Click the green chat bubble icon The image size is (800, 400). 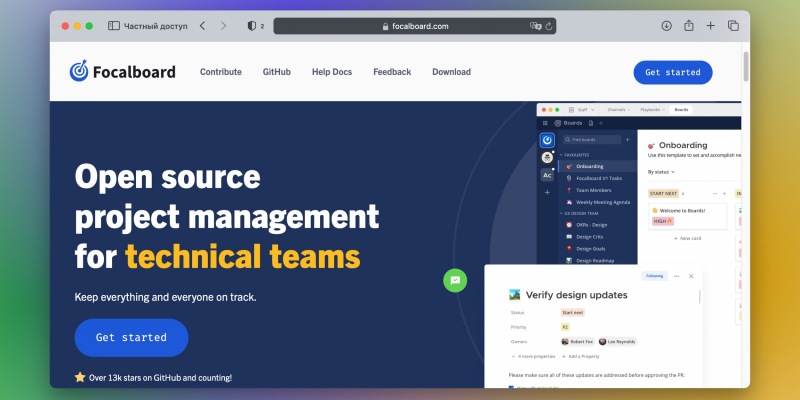455,281
